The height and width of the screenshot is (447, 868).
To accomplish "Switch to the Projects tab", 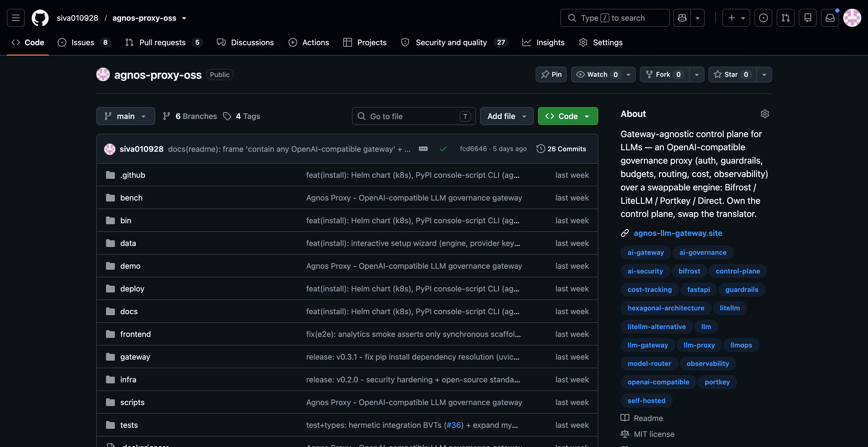I will click(365, 42).
